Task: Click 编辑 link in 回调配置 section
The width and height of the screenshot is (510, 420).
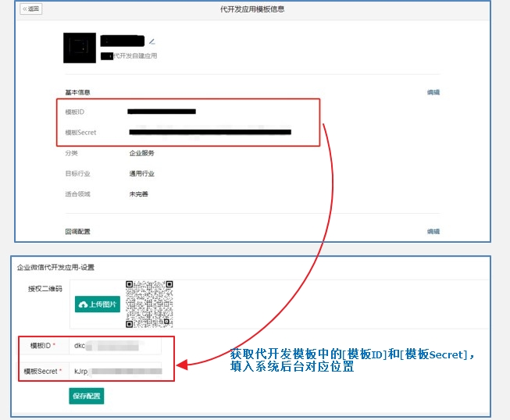Action: (x=433, y=231)
